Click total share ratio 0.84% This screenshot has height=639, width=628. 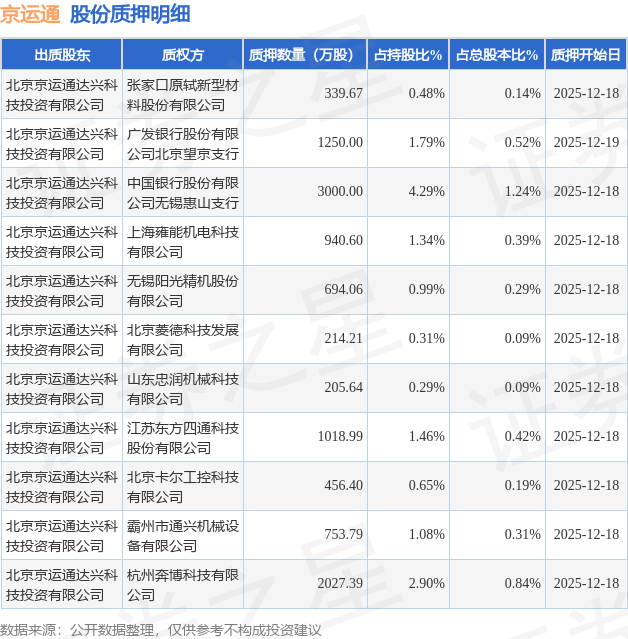click(x=522, y=583)
